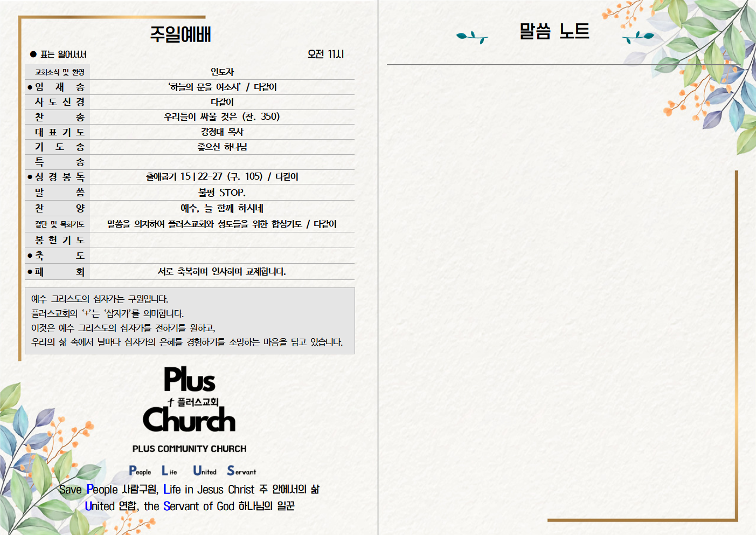Click the small cross beside 플러스교회 in logo
Image resolution: width=756 pixels, height=535 pixels.
171,402
